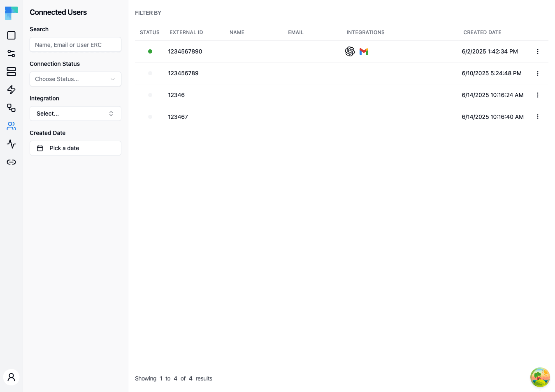
Task: Open the Choose Status dropdown
Action: point(75,79)
